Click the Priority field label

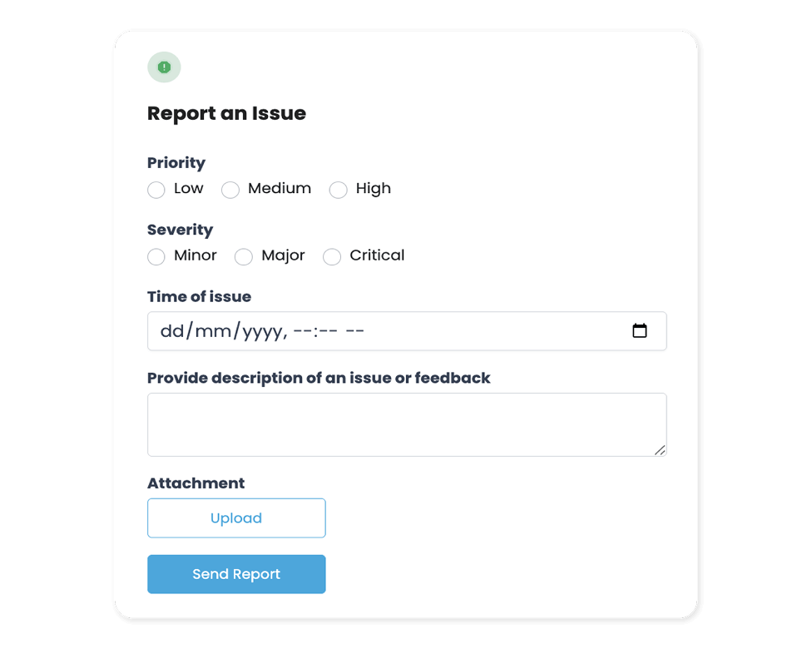click(176, 163)
